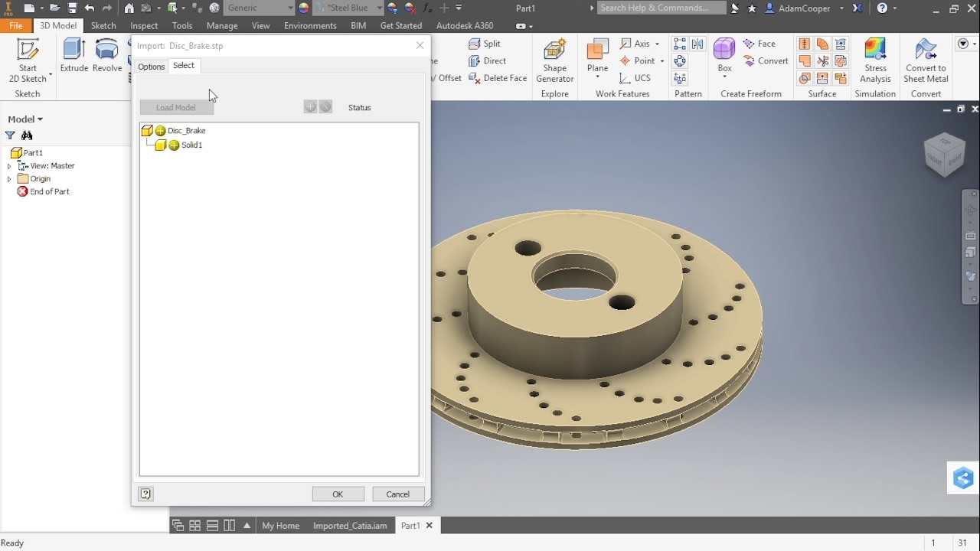Screen dimensions: 980x551
Task: Open the File menu
Action: (x=16, y=25)
